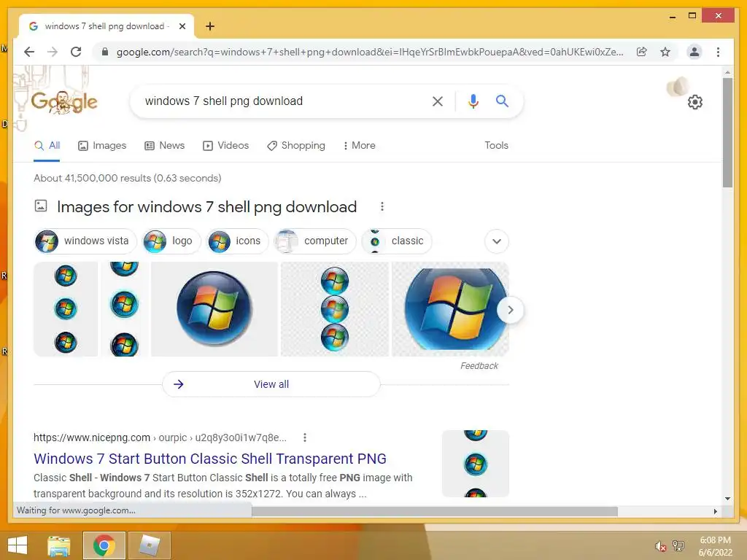Filter images by icons chip
The height and width of the screenshot is (560, 747).
pos(238,241)
